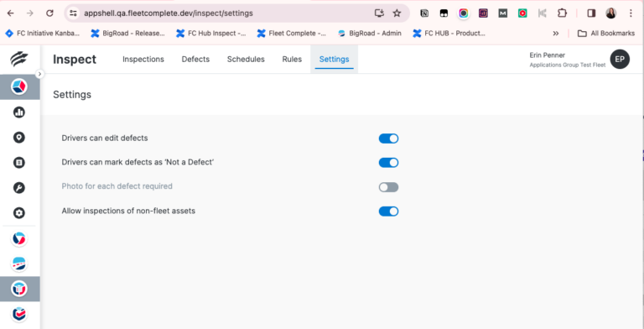644x329 pixels.
Task: Switch to the Schedules tab
Action: (246, 60)
